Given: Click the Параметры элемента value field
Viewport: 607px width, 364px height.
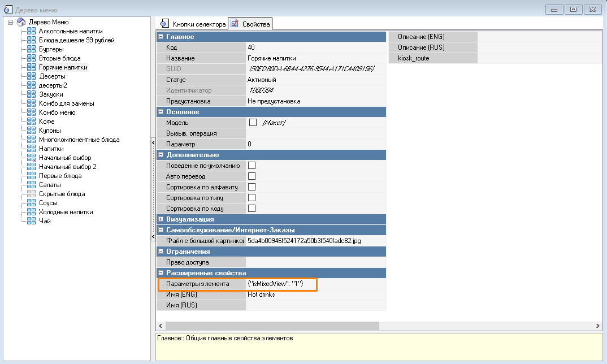Looking at the screenshot, I should (x=281, y=284).
